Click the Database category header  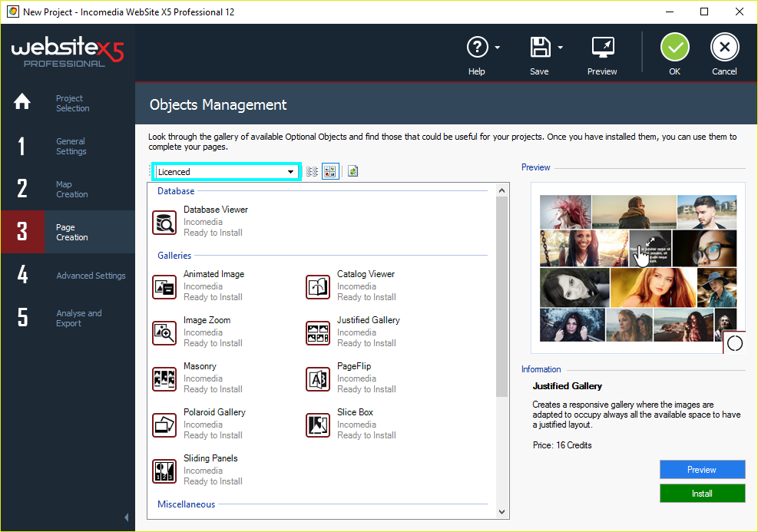tap(176, 191)
